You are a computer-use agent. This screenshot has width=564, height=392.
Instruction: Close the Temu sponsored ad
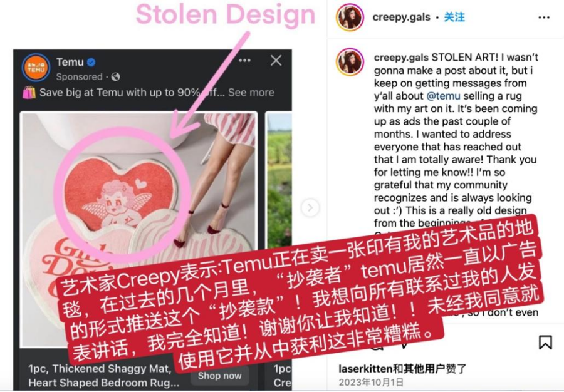[x=276, y=60]
